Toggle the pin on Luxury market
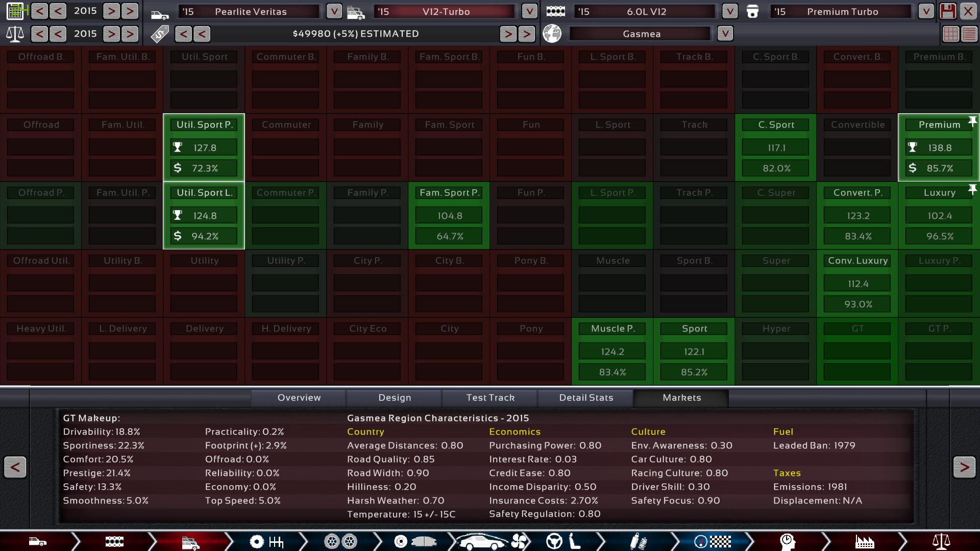The height and width of the screenshot is (551, 980). point(972,189)
